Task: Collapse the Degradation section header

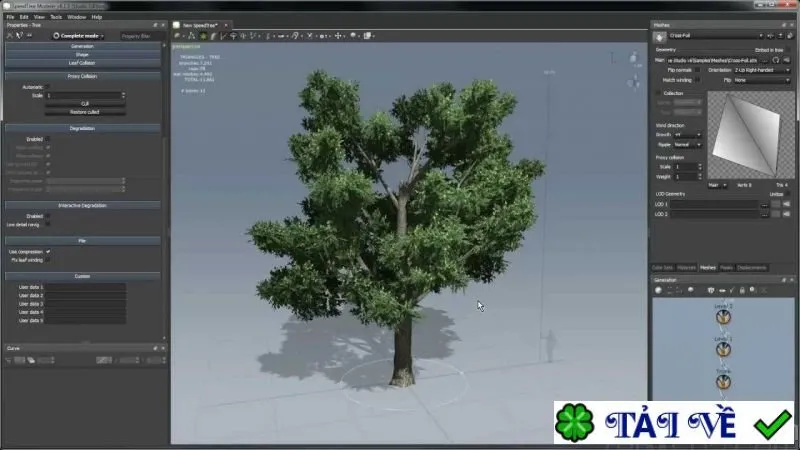Action: tap(83, 129)
